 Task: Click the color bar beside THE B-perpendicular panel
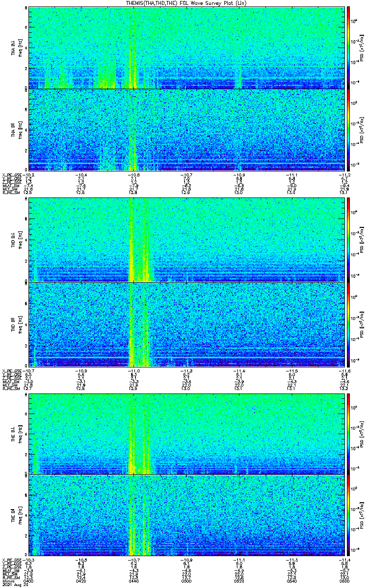click(x=348, y=433)
